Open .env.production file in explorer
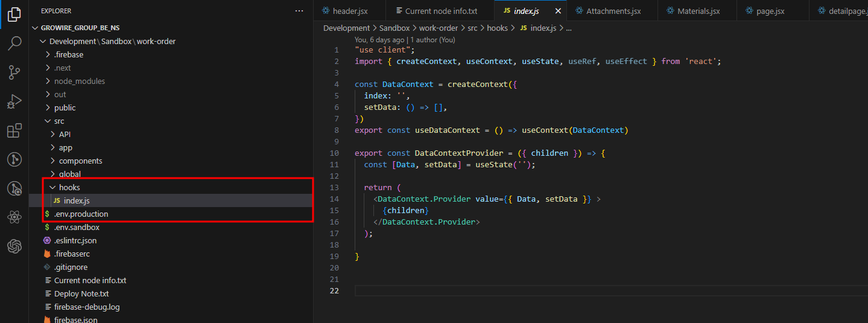Screen dimensions: 868x323 pos(81,214)
